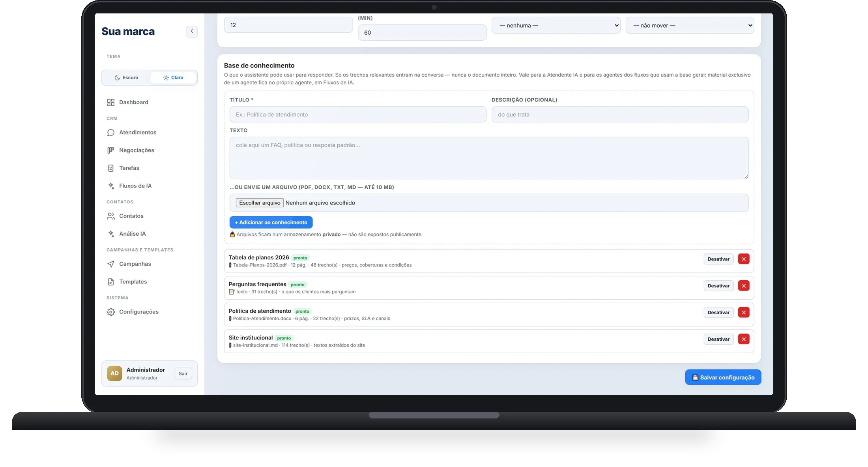This screenshot has width=868, height=467.
Task: Focus the Título input field
Action: (x=358, y=114)
